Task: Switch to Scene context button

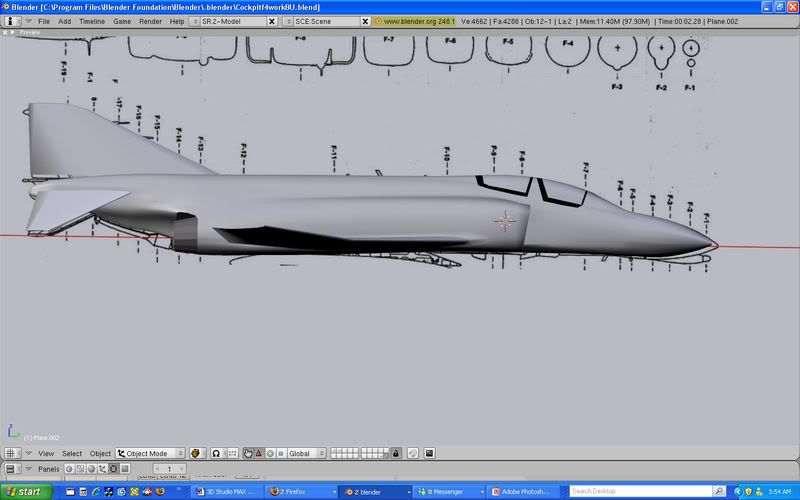Action: 125,468
